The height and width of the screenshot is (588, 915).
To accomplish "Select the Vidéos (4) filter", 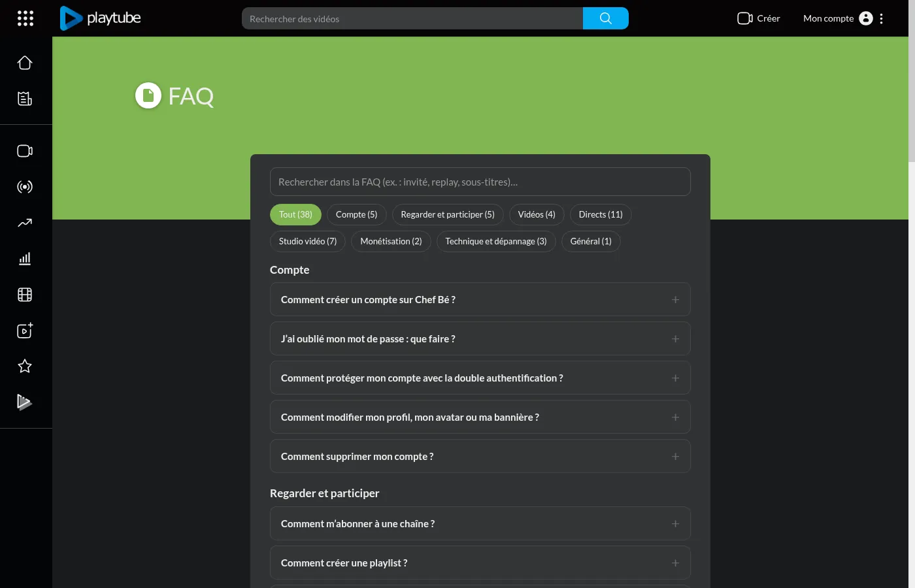I will point(537,214).
